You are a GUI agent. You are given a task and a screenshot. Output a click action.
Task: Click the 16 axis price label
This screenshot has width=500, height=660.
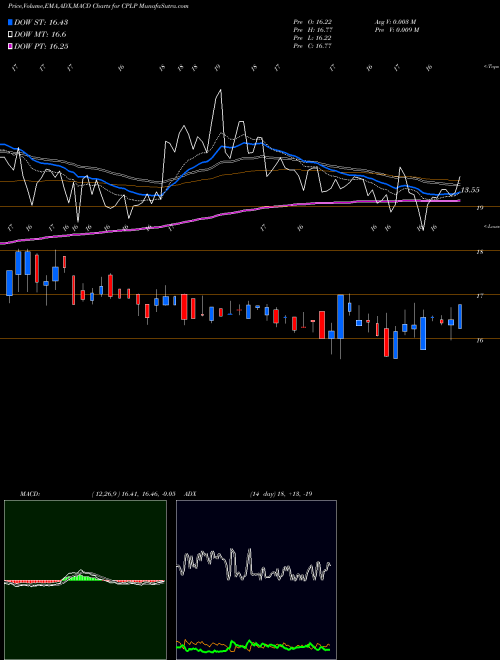[480, 341]
